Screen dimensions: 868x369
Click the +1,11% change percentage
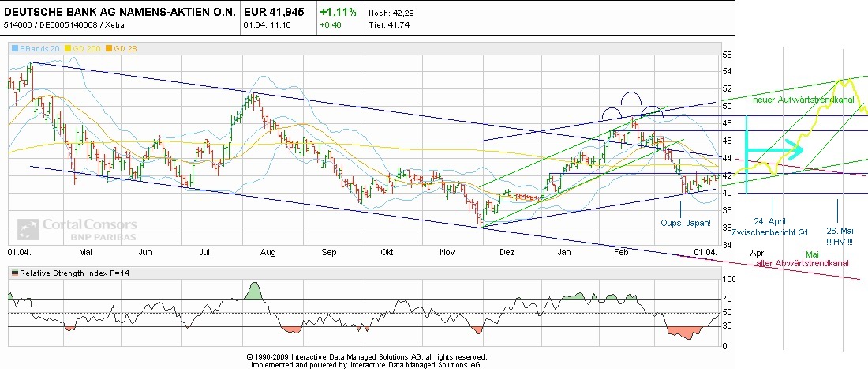tap(339, 12)
